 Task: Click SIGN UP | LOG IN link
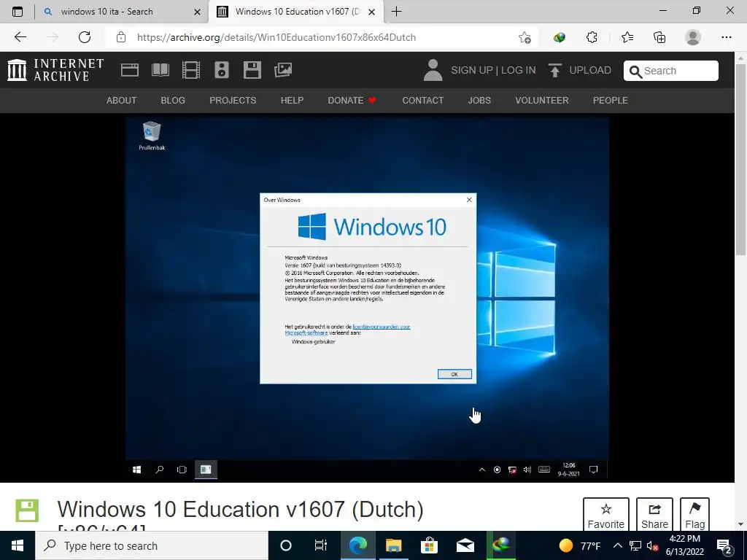(493, 70)
